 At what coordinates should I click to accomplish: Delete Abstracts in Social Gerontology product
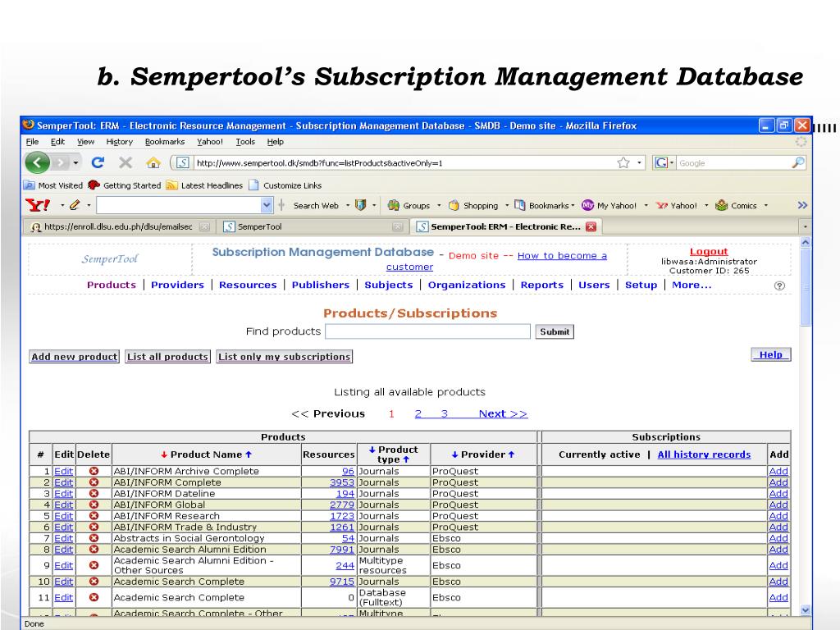94,538
